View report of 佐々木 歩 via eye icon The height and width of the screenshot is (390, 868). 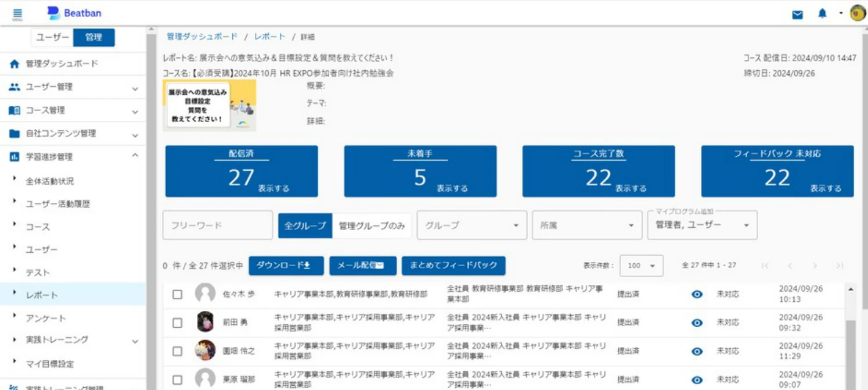[697, 294]
